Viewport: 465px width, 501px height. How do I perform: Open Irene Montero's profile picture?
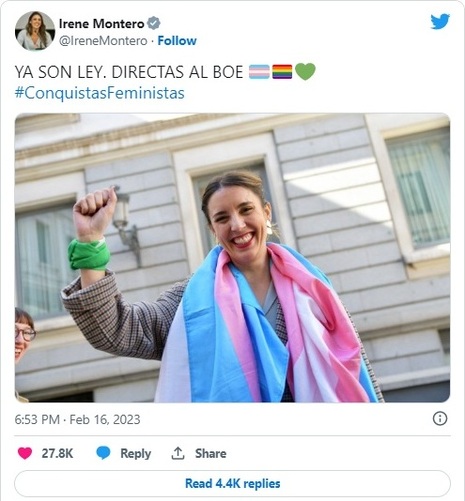(x=35, y=31)
